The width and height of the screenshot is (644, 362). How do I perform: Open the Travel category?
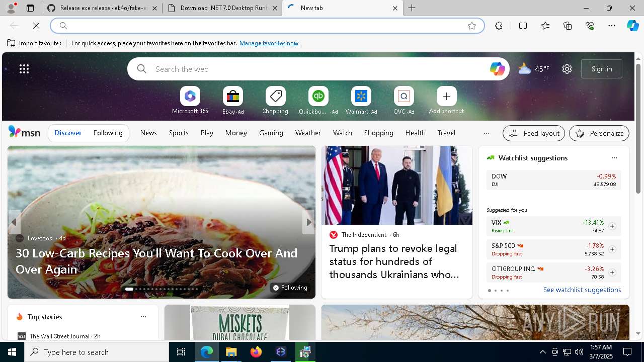[446, 133]
